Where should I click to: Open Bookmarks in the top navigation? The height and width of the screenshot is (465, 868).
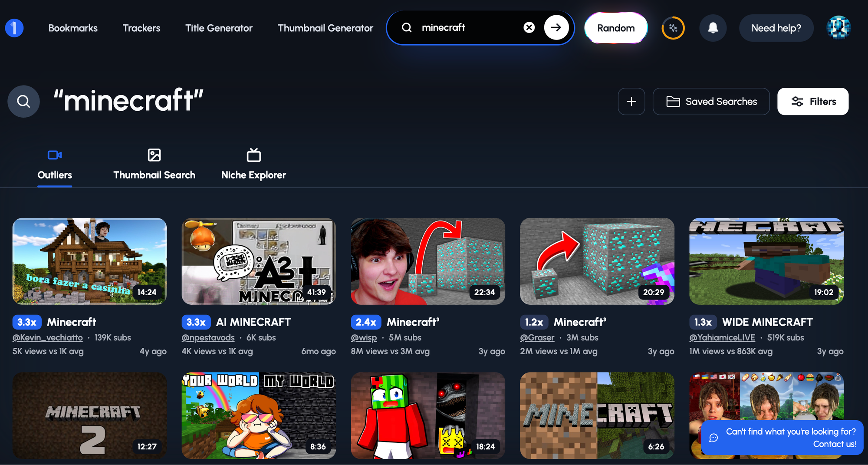[73, 28]
